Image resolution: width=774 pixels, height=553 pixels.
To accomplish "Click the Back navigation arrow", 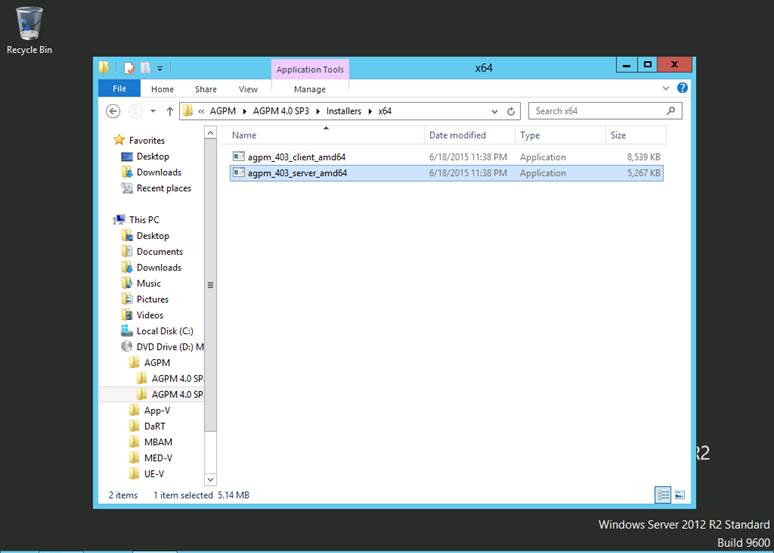I will point(111,111).
